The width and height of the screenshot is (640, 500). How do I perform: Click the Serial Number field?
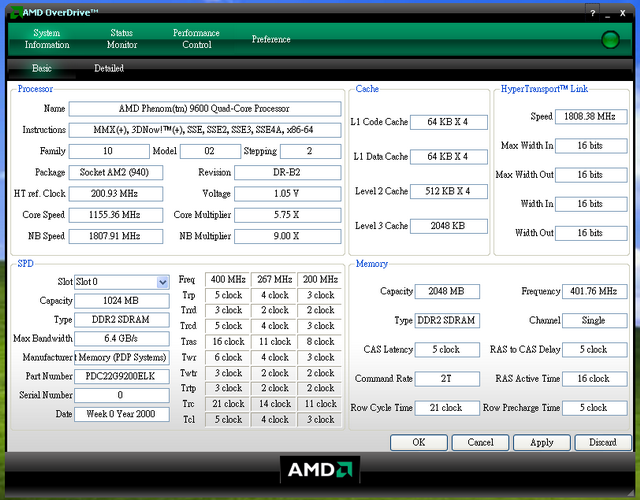coord(122,395)
